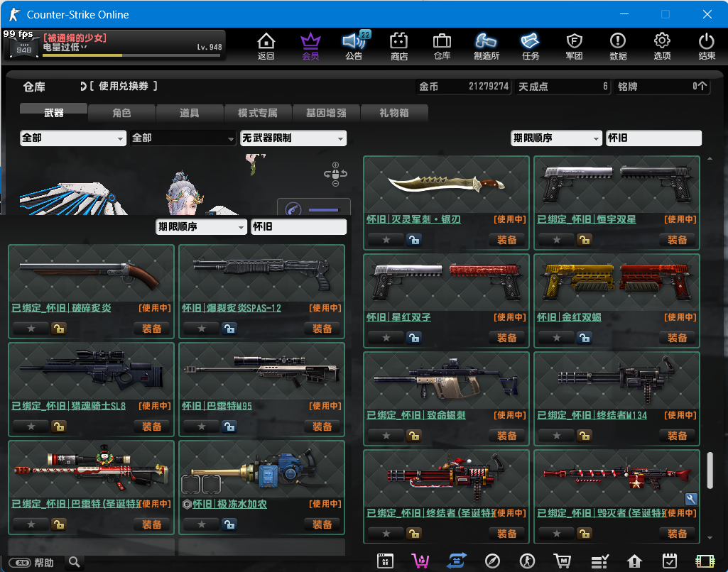Open 公告 announcements with 22 badge
Screen dimensions: 728x572
point(354,46)
